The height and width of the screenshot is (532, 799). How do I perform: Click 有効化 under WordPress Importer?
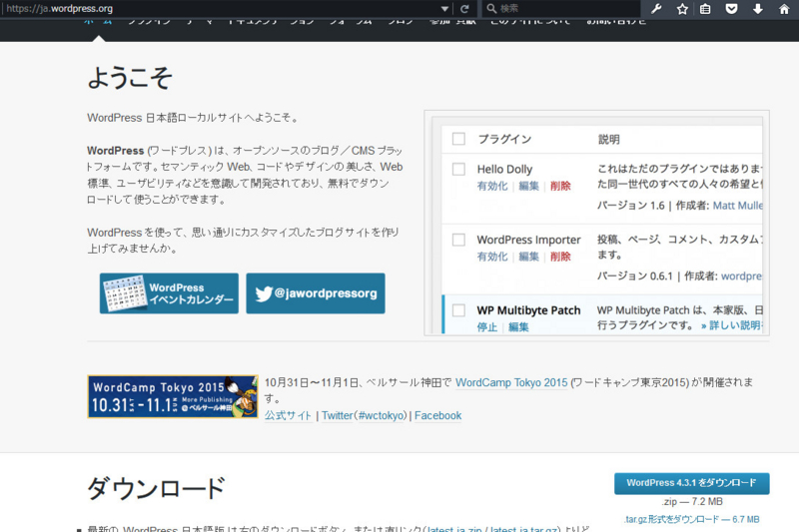click(x=492, y=257)
